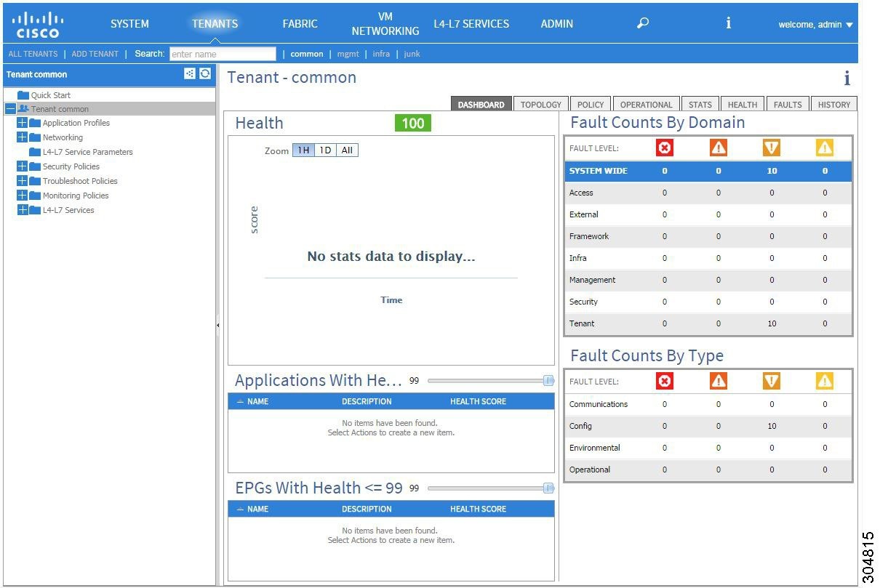Open the infra tenant link
This screenshot has height=588, width=880.
coord(382,54)
